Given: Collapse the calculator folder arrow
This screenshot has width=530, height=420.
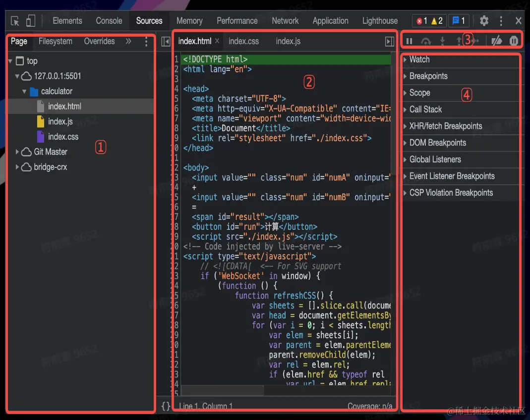Looking at the screenshot, I should coord(24,92).
